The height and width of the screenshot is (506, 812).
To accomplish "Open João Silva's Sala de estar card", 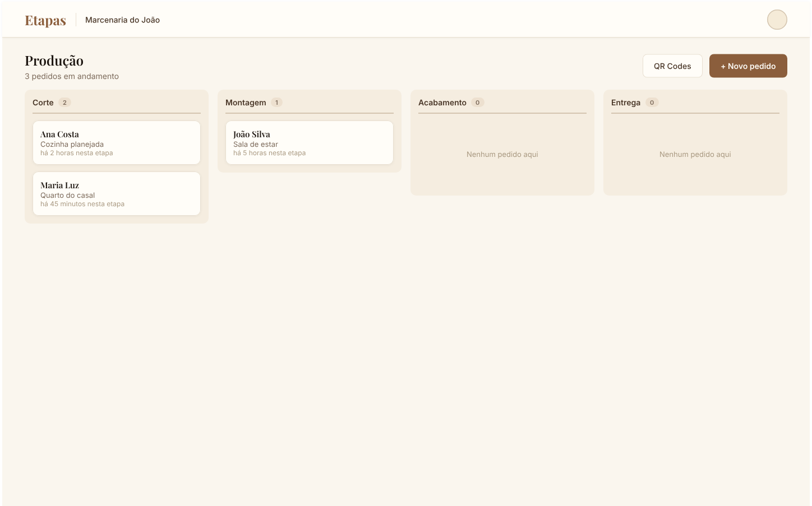I will pyautogui.click(x=309, y=142).
